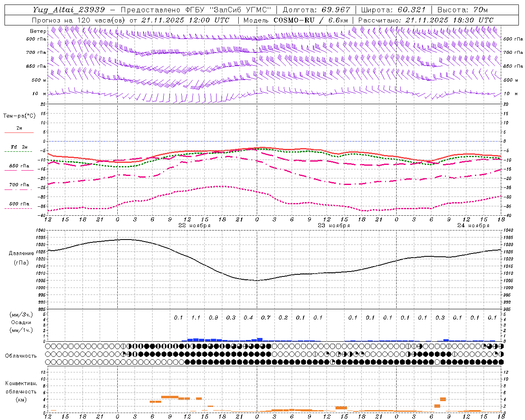Click the 700 гПа temperature legend entry

click(19, 185)
